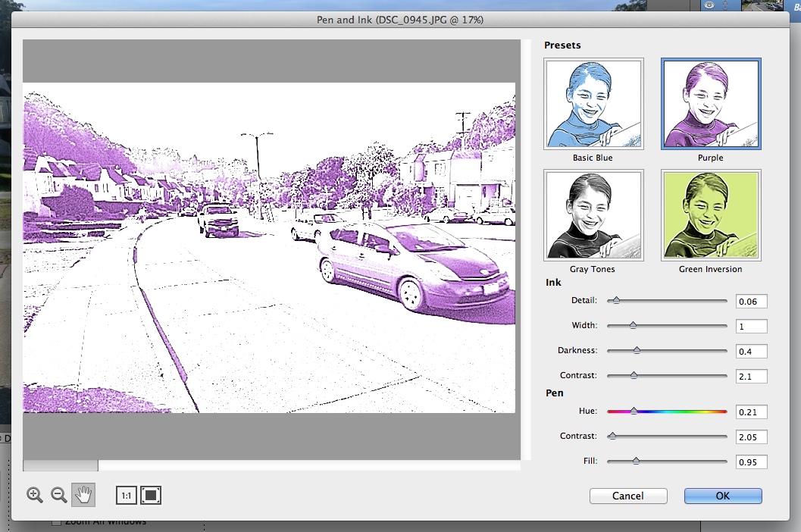Click the fit-in-view preview icon
Screen dimensions: 801x532
(151, 496)
